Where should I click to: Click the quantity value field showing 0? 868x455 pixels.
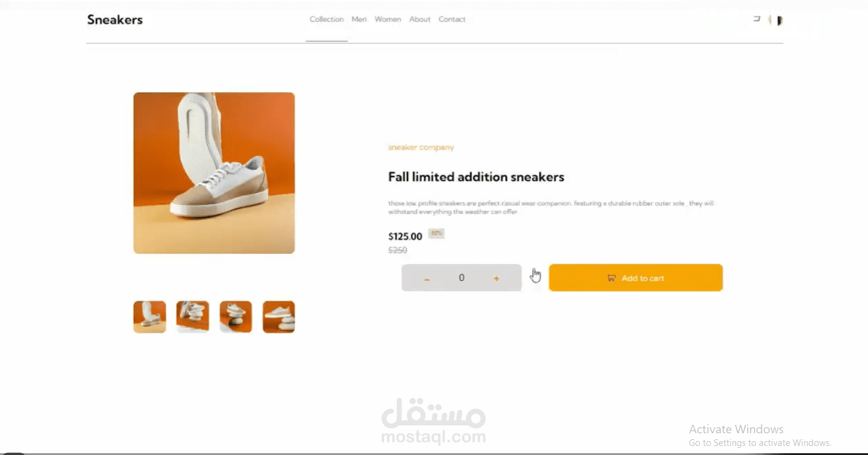pyautogui.click(x=462, y=278)
